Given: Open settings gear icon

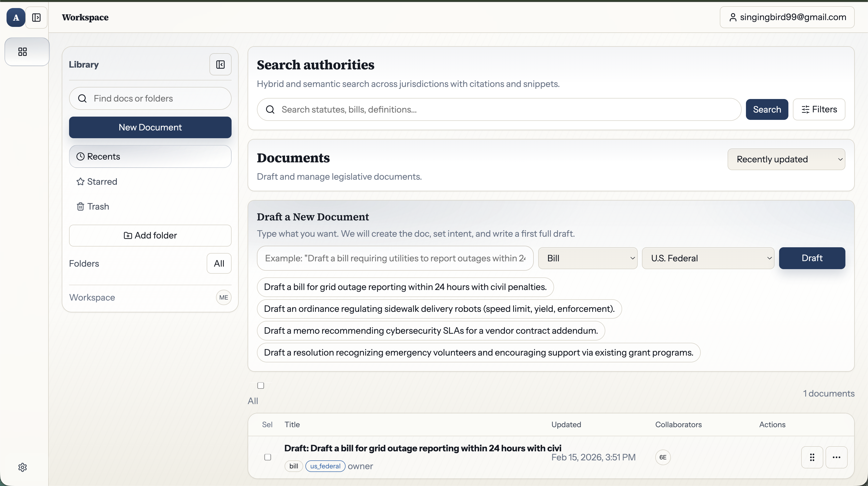Looking at the screenshot, I should point(23,467).
